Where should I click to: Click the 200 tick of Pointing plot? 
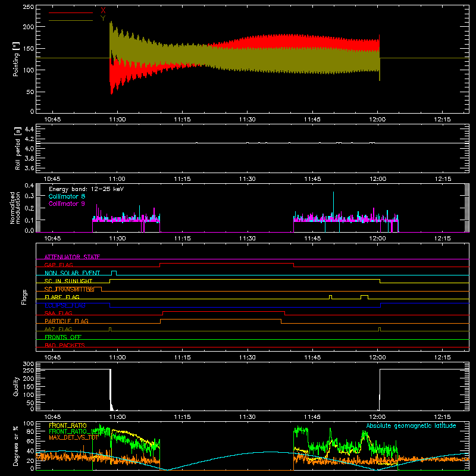(29, 27)
